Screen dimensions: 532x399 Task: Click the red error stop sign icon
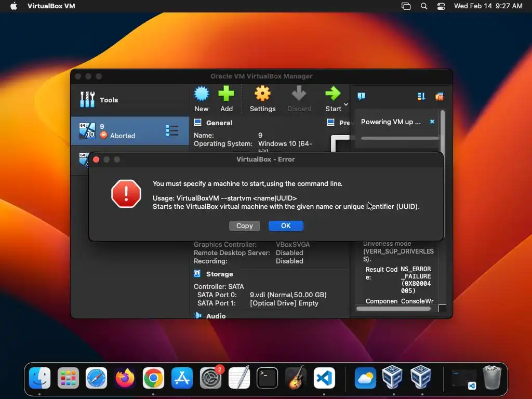tap(126, 194)
